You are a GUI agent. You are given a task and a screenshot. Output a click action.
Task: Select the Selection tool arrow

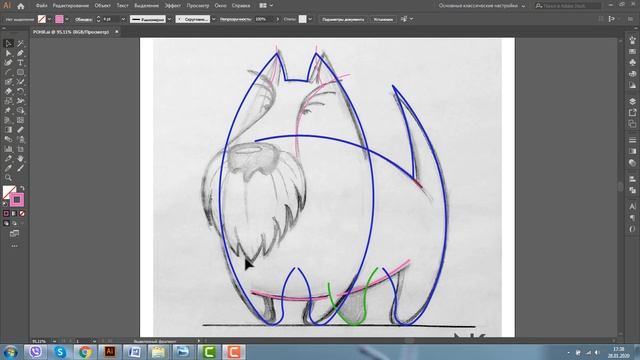[x=8, y=43]
